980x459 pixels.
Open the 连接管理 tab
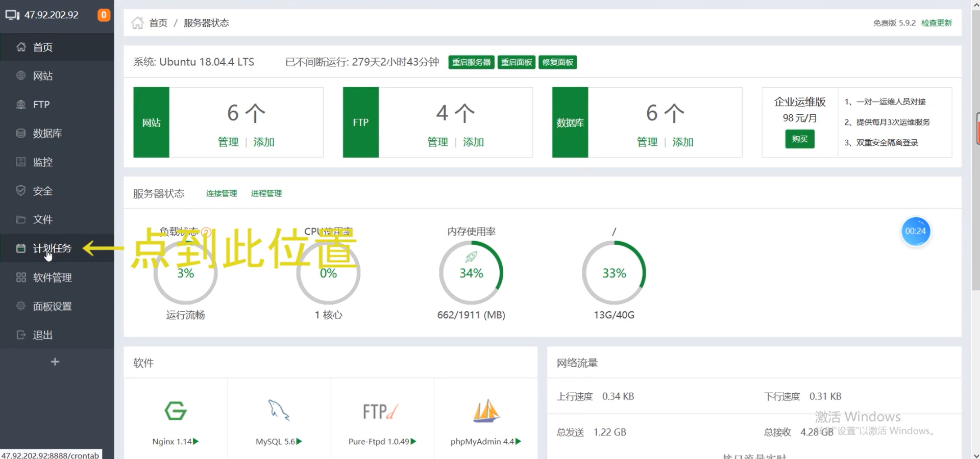pos(222,193)
